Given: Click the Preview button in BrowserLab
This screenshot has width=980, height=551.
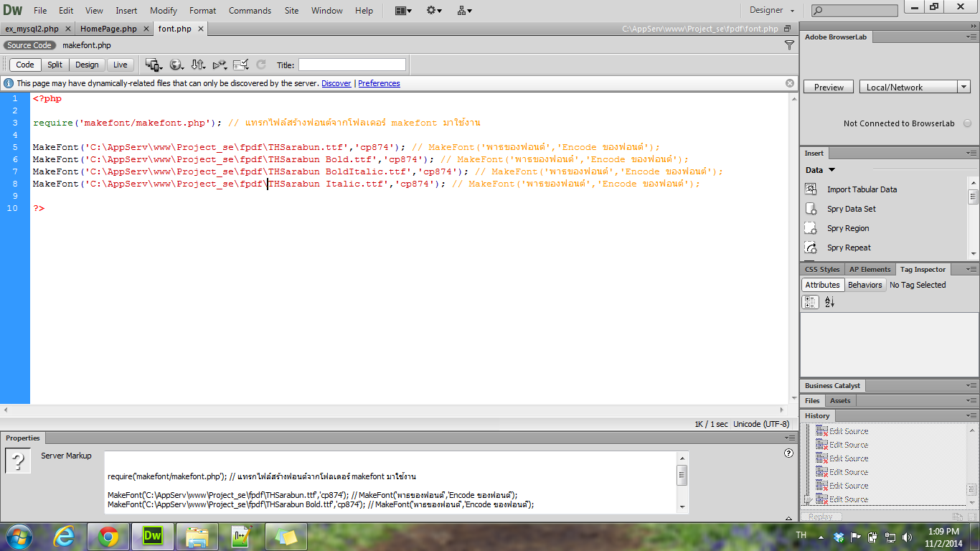Looking at the screenshot, I should click(829, 88).
